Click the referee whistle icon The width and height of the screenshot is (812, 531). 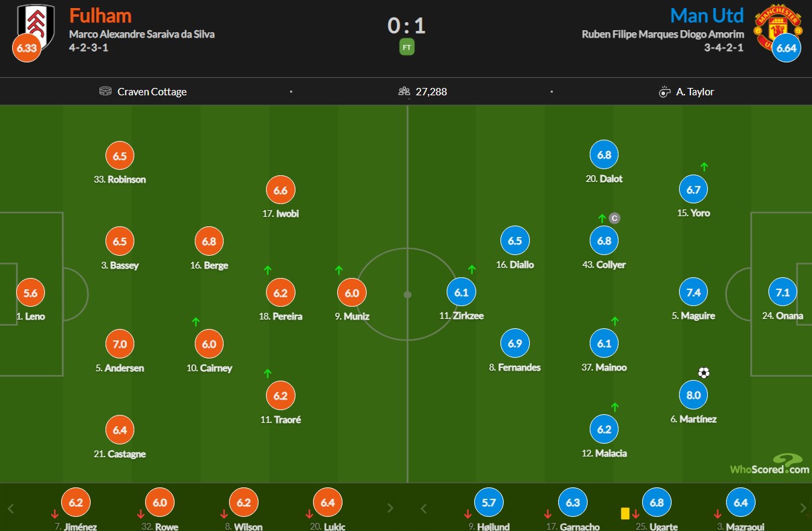665,91
